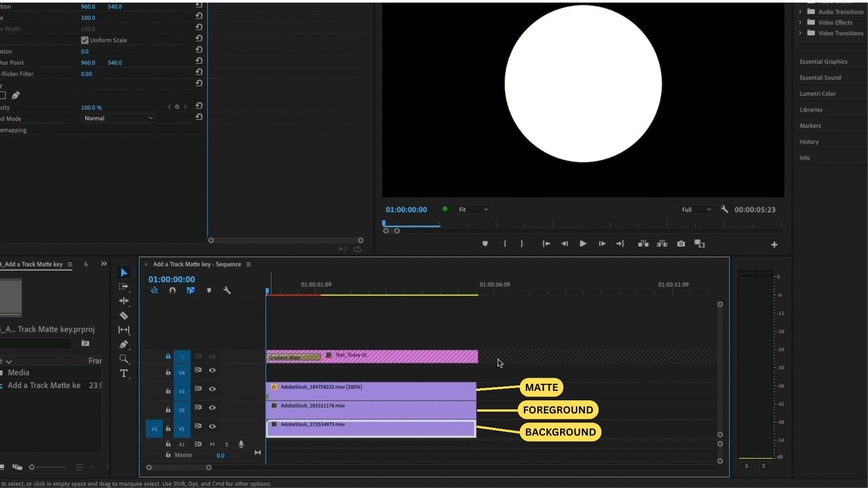Screen dimensions: 868x488
Task: Mute audio track A1
Action: point(212,445)
